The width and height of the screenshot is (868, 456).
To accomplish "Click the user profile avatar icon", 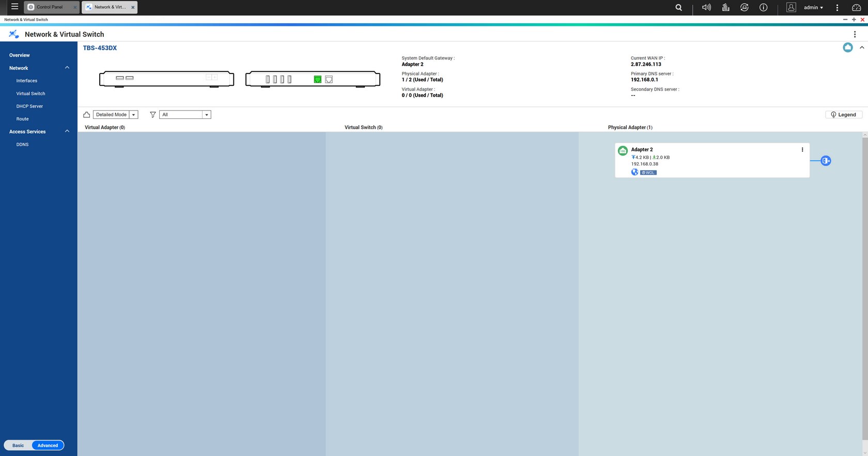I will click(x=791, y=7).
